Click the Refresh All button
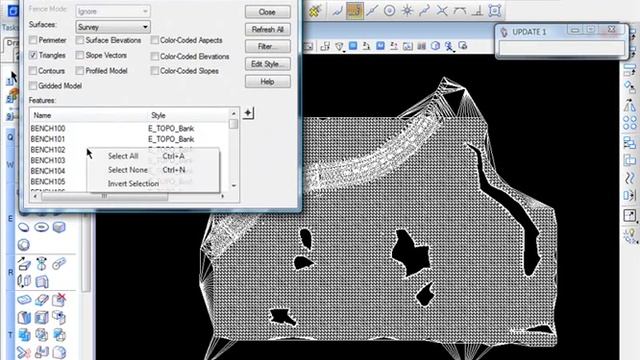The height and width of the screenshot is (360, 640). [267, 29]
